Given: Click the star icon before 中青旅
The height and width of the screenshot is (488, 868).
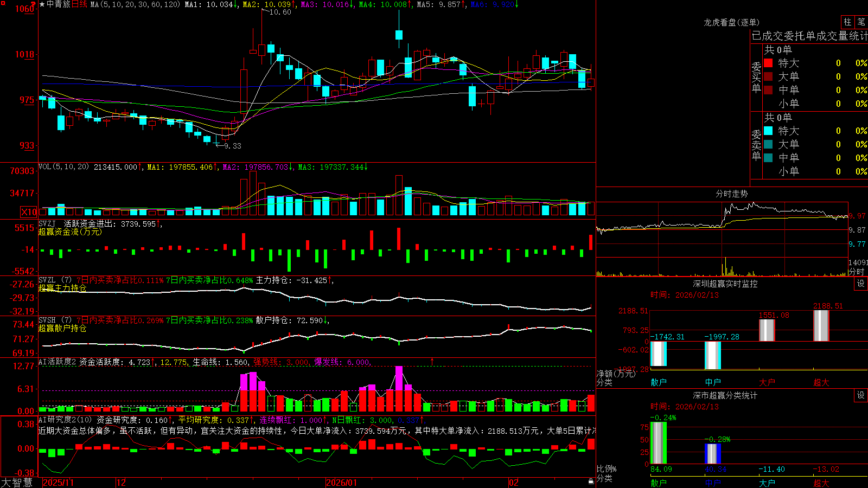Looking at the screenshot, I should click(x=42, y=4).
